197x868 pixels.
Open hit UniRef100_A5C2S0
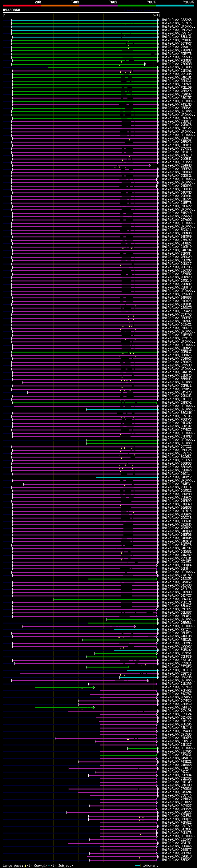[x=176, y=30]
